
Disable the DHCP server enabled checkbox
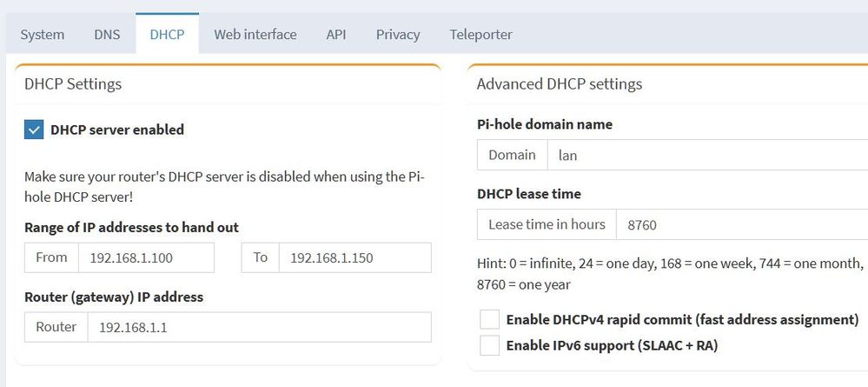35,130
